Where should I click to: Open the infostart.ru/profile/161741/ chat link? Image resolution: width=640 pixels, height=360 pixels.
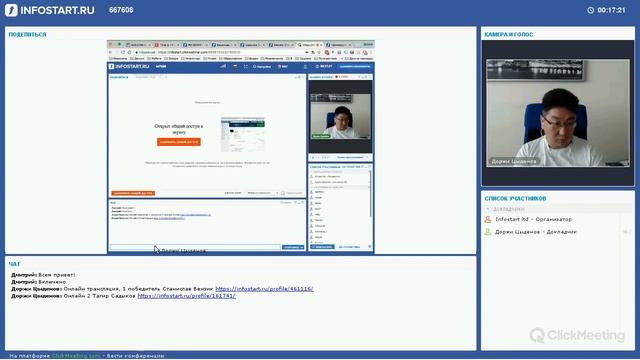(187, 296)
